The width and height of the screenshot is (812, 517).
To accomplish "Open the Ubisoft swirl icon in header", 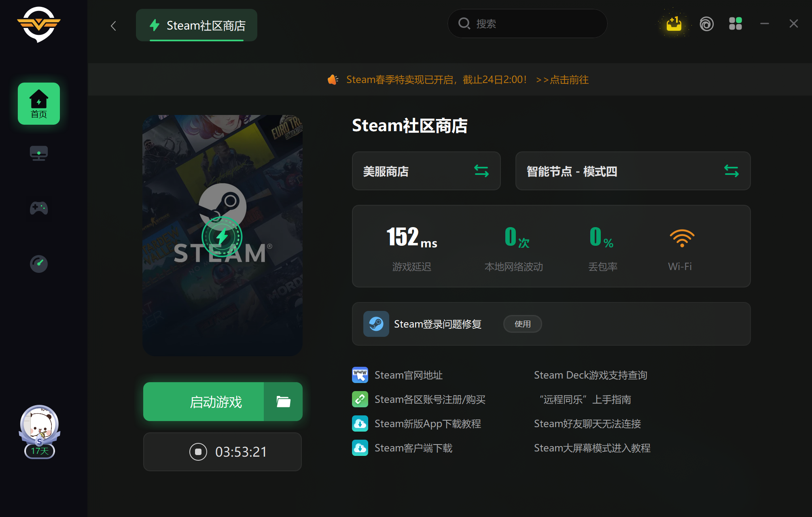I will (706, 24).
